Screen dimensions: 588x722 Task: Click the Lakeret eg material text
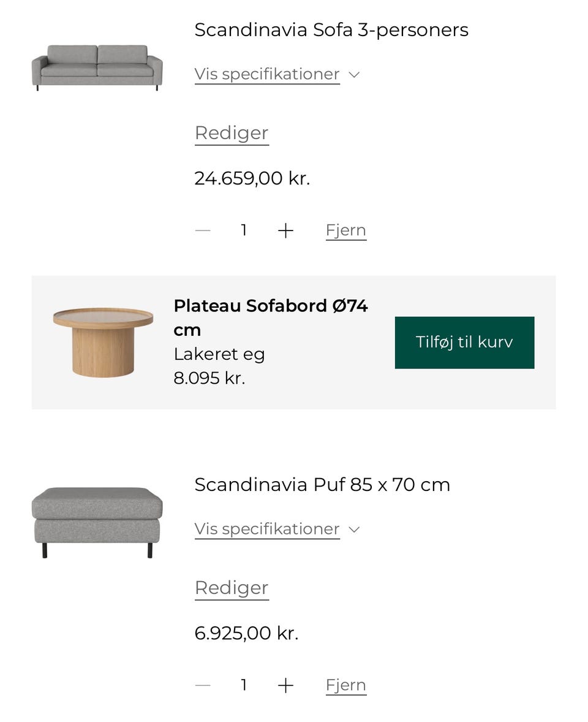(218, 354)
